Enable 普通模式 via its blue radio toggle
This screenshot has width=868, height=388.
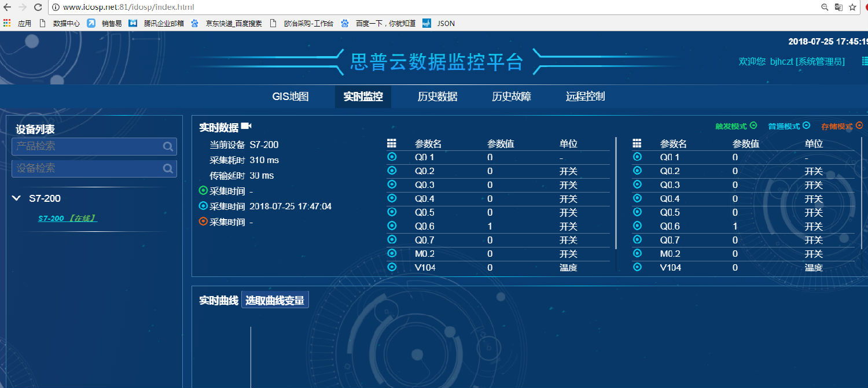(x=807, y=126)
